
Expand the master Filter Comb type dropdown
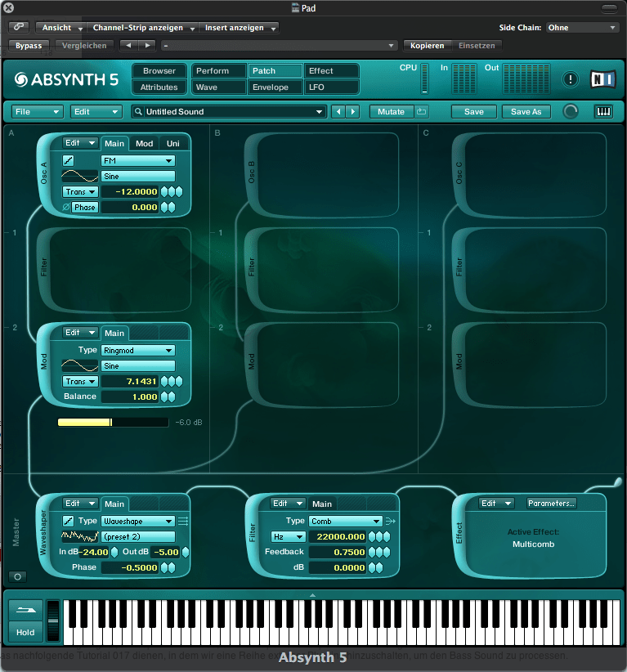[x=345, y=521]
